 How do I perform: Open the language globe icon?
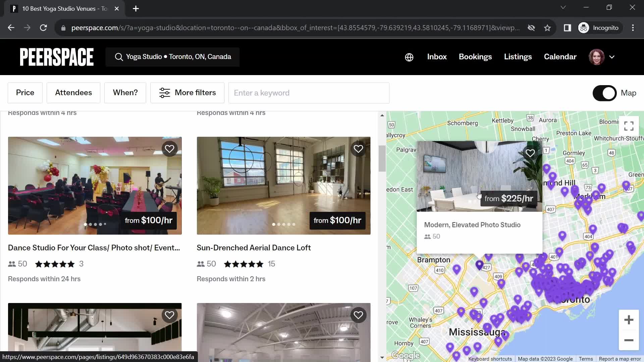pyautogui.click(x=409, y=57)
